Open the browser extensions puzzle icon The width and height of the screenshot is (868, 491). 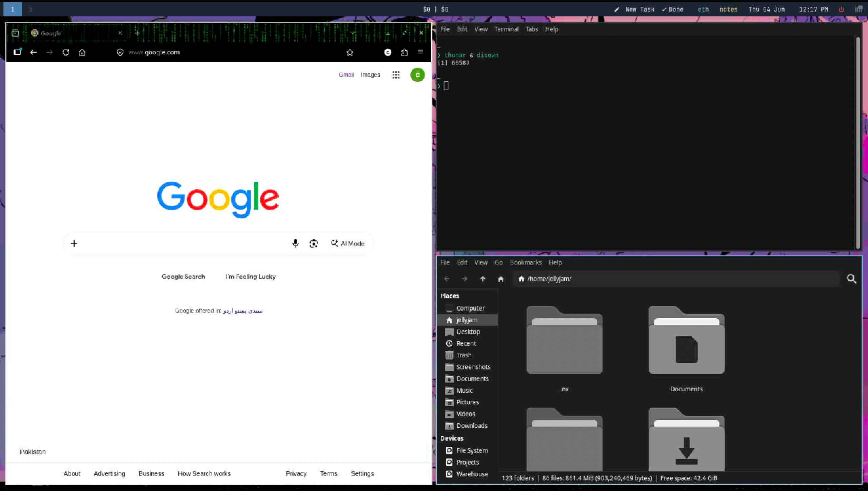click(404, 52)
